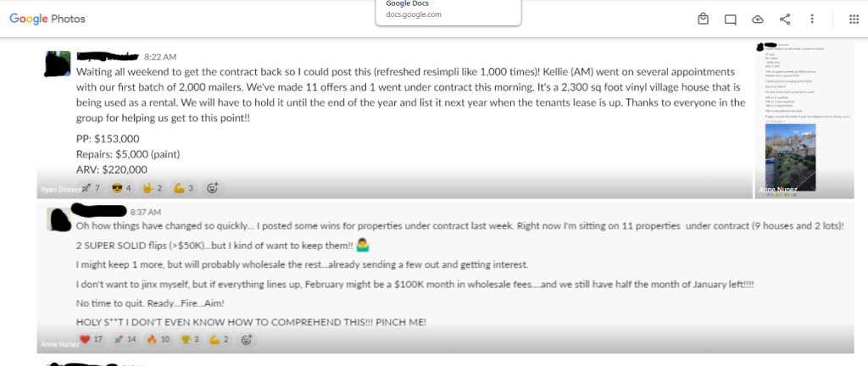Open the three-dot more options menu
Viewport: 868px width, 366px height.
point(811,19)
